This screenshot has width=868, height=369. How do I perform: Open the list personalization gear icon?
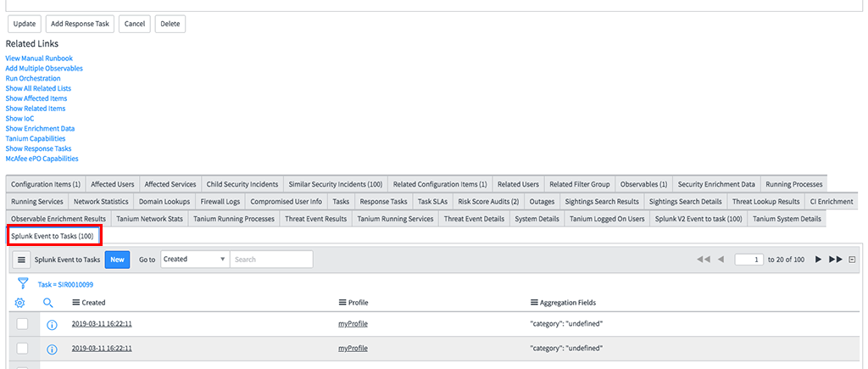pos(20,303)
